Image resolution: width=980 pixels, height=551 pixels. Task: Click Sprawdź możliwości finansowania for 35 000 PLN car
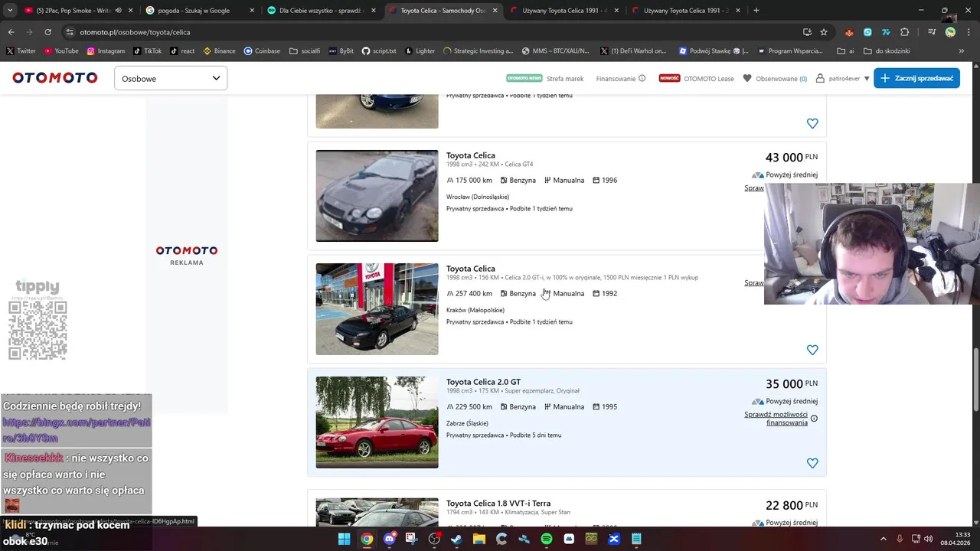pyautogui.click(x=776, y=419)
